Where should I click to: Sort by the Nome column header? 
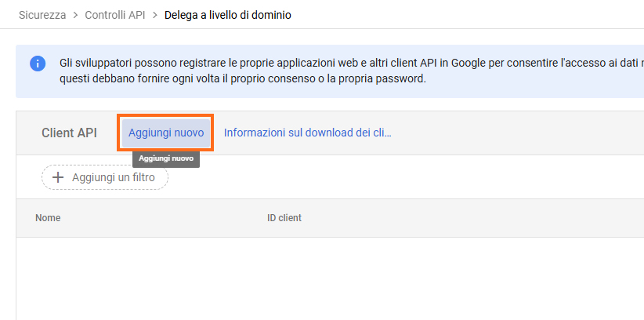pos(48,218)
